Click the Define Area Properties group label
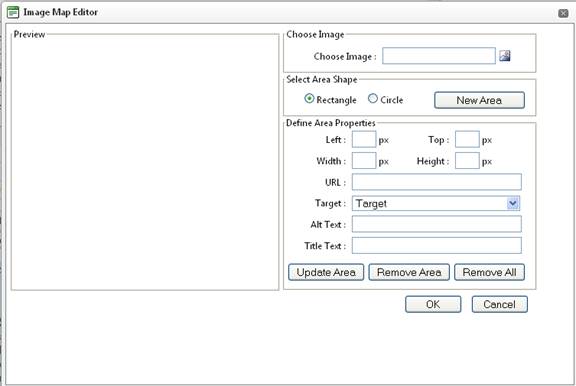Screen dimensions: 576x386 click(331, 123)
